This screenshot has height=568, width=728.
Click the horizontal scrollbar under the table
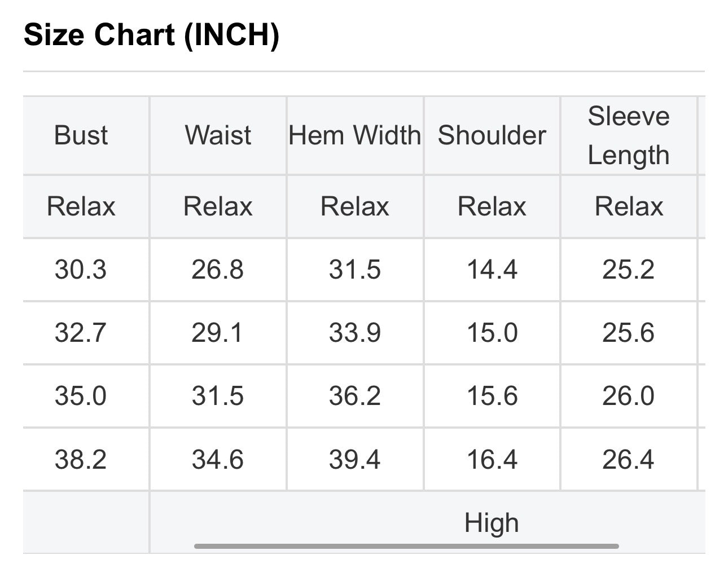406,546
